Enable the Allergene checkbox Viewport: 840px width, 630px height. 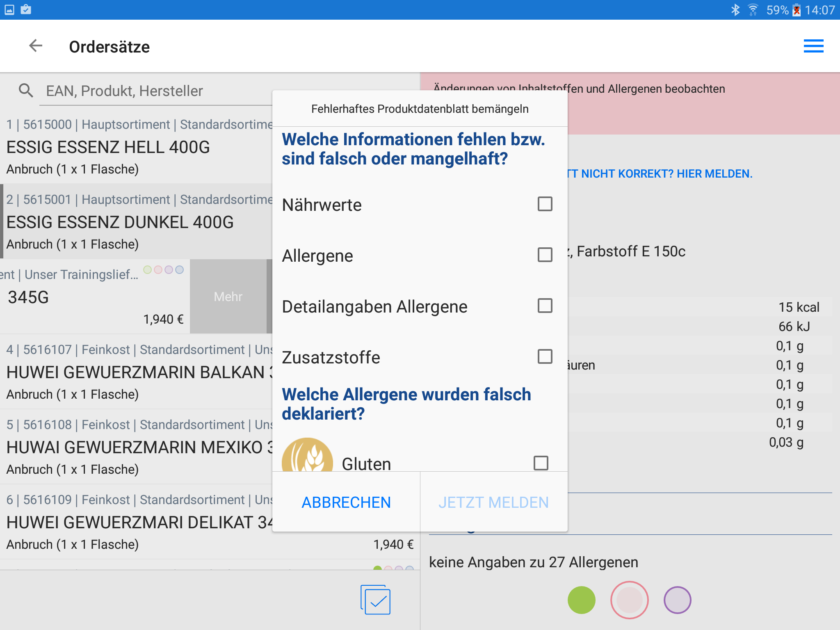coord(545,255)
